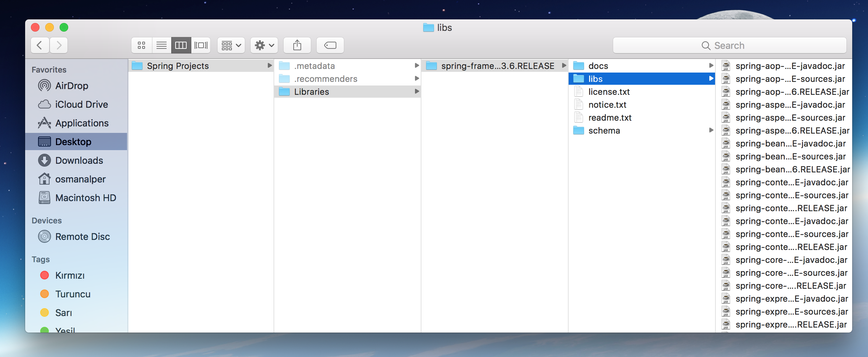Select the libs folder row
This screenshot has height=357, width=868.
point(642,79)
